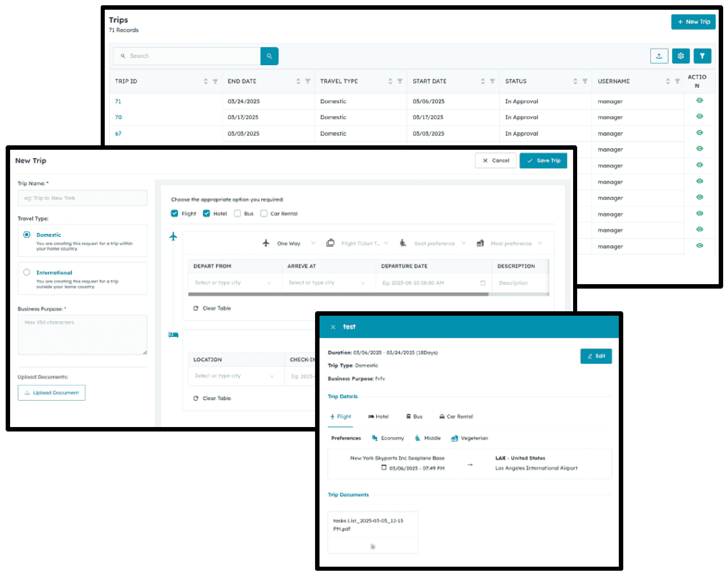View trip 71 using its eye icon
Screen dimensions: 728x576
[x=700, y=100]
